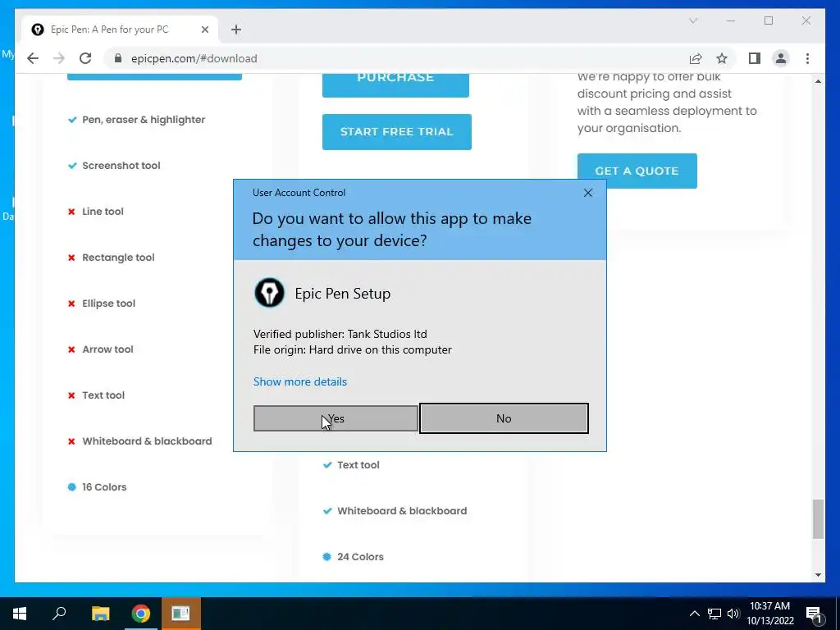
Task: Click Pen, eraser & highlighter feature text
Action: click(144, 120)
